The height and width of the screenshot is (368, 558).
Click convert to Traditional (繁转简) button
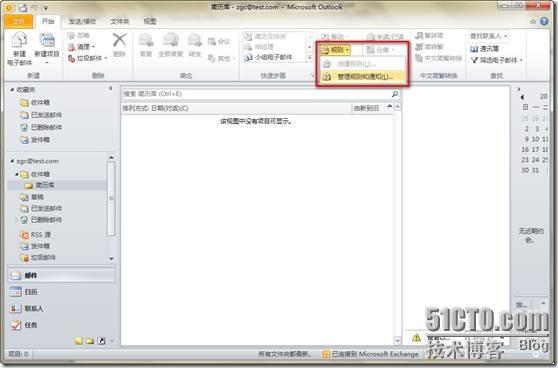[429, 35]
